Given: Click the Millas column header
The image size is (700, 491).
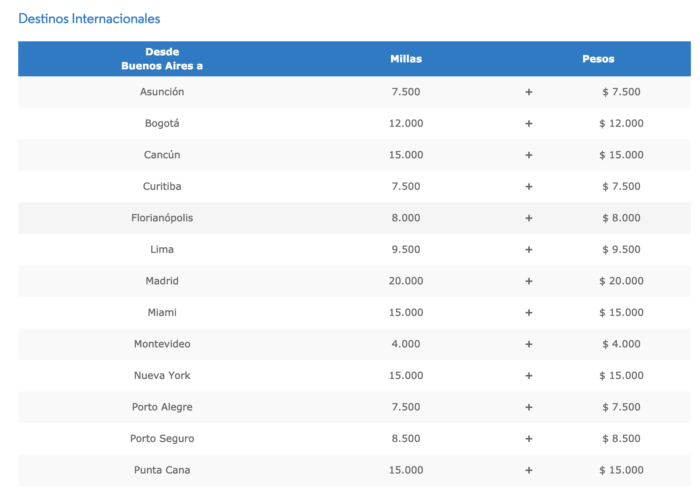Looking at the screenshot, I should [x=406, y=59].
